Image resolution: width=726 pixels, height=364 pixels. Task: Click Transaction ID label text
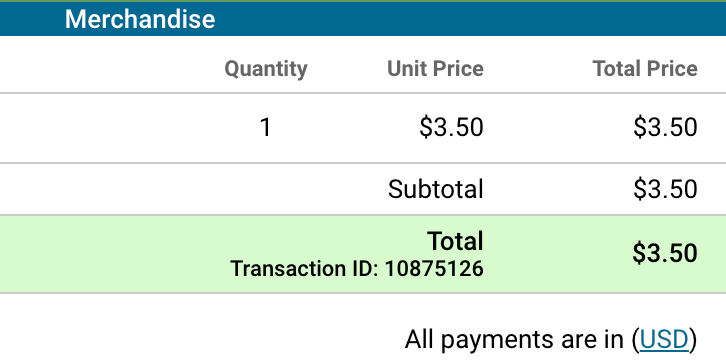(305, 269)
